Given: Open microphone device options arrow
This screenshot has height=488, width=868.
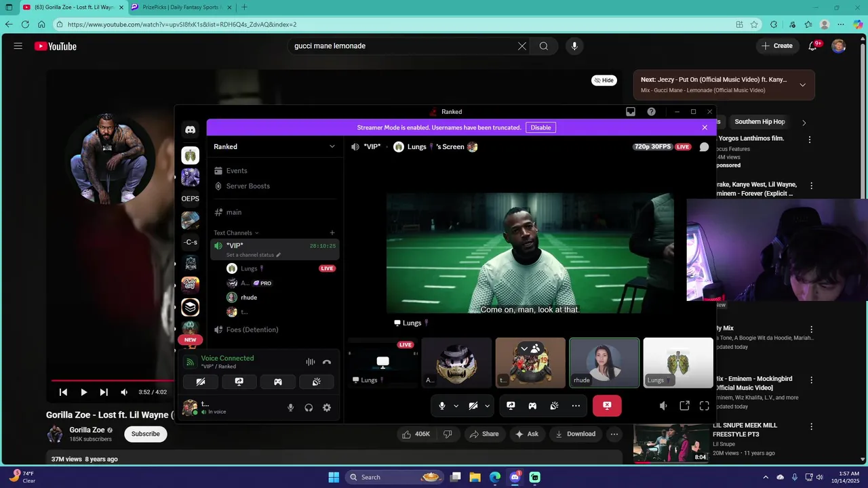Looking at the screenshot, I should [456, 406].
